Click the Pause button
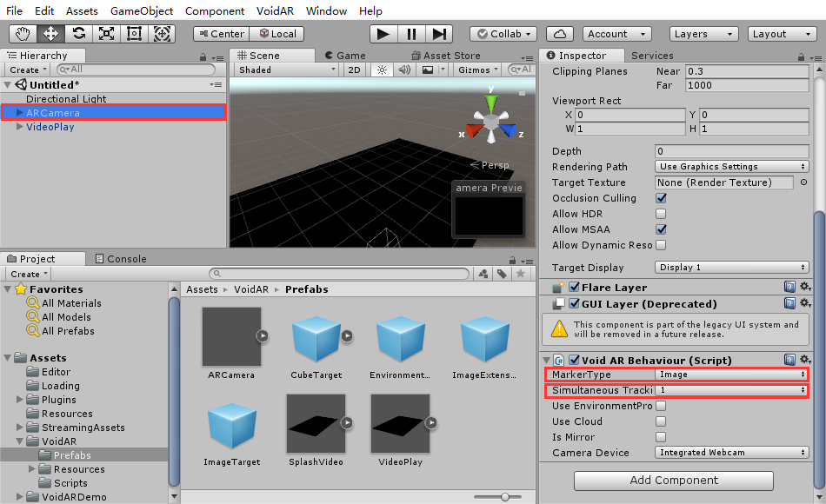Screen dimensions: 826x504 click(x=411, y=34)
